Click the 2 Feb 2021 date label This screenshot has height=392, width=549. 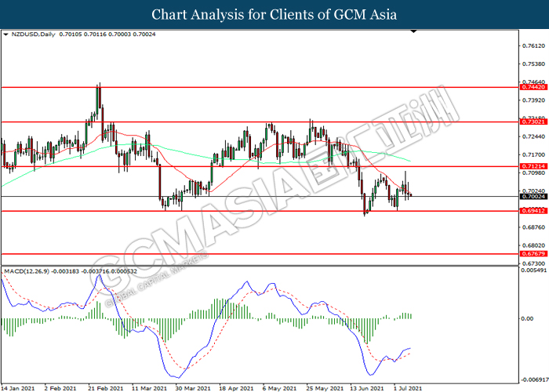pyautogui.click(x=60, y=388)
